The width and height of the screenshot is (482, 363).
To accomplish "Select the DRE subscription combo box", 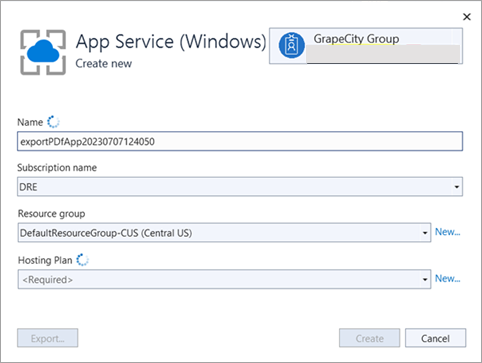I will click(240, 187).
